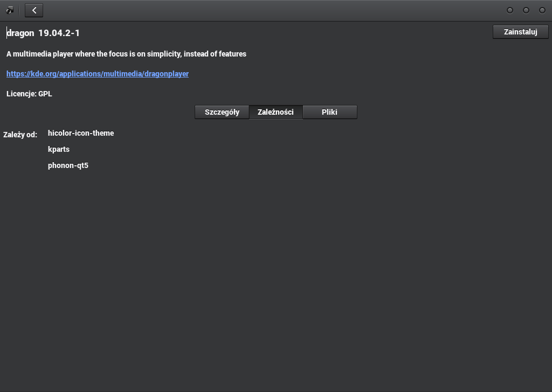Image resolution: width=552 pixels, height=392 pixels.
Task: Click the Zależy od: label
Action: coord(20,135)
